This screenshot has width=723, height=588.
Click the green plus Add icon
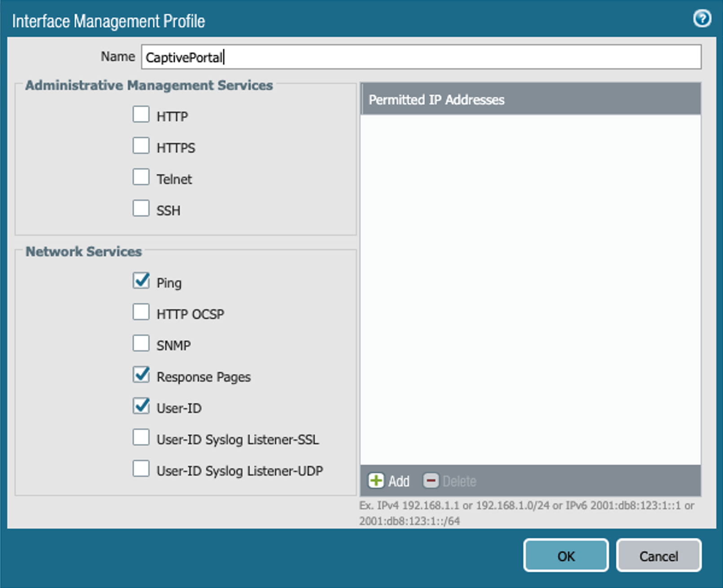(376, 480)
